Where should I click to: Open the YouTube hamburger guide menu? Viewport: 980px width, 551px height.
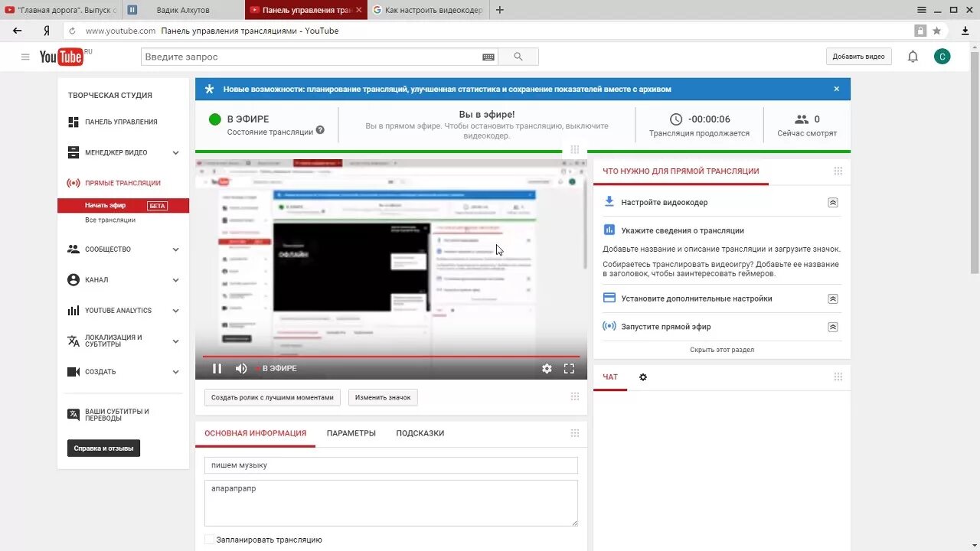click(x=25, y=57)
